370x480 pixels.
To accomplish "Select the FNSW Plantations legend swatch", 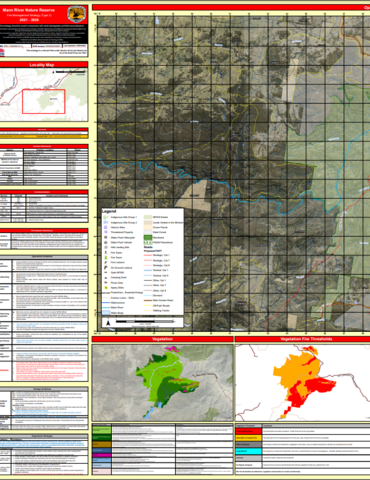I will [x=148, y=242].
